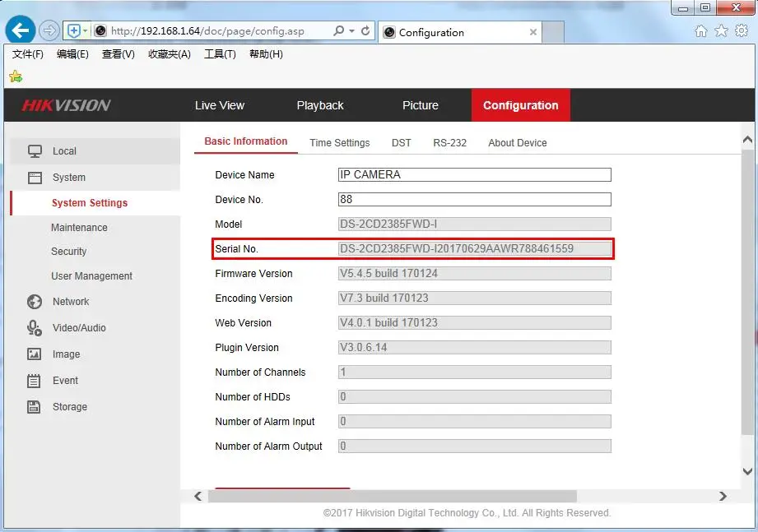Click the vertical scrollbar up arrow

click(747, 140)
